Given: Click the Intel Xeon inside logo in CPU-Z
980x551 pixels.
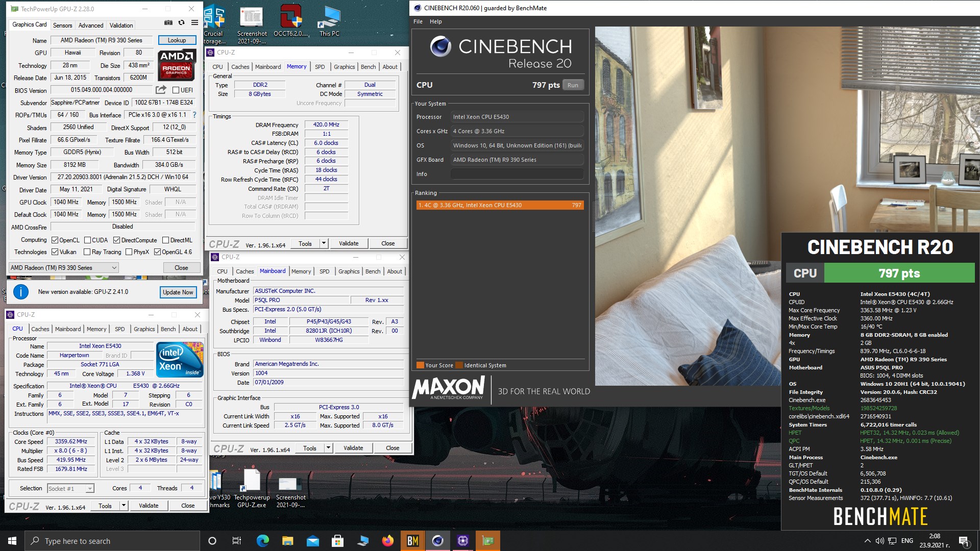Looking at the screenshot, I should [x=180, y=360].
